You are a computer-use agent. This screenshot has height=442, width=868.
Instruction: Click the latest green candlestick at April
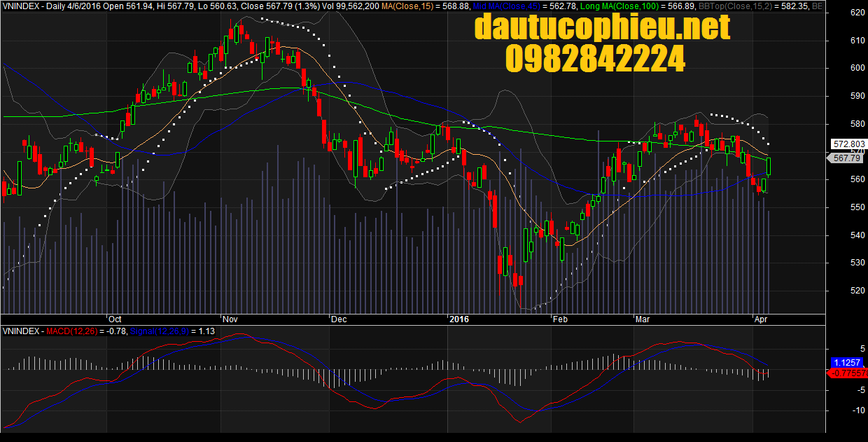[x=769, y=166]
